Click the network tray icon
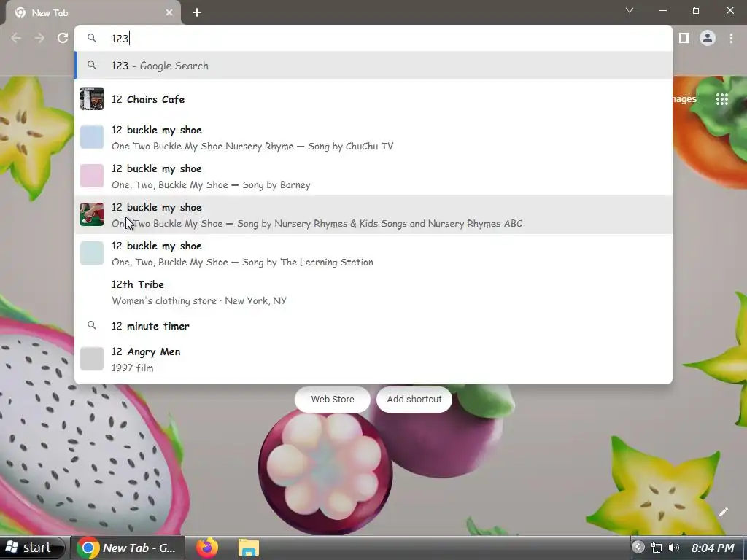This screenshot has width=747, height=560. pos(657,548)
